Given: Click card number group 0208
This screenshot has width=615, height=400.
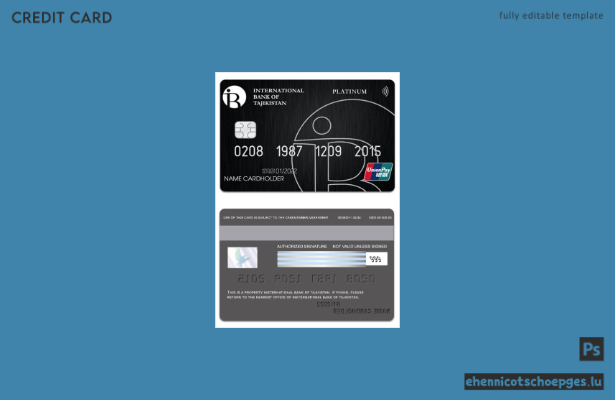Looking at the screenshot, I should (x=249, y=151).
